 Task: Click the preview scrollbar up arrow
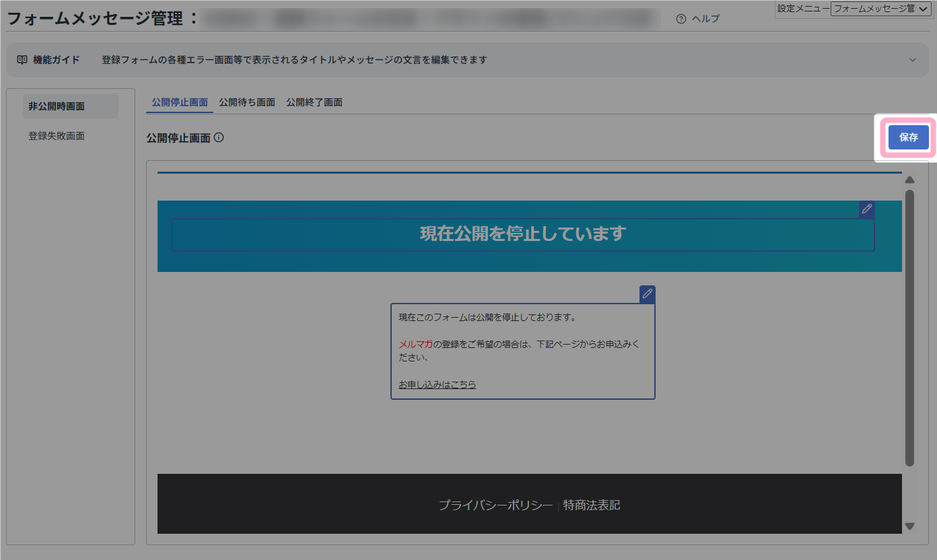tap(909, 180)
